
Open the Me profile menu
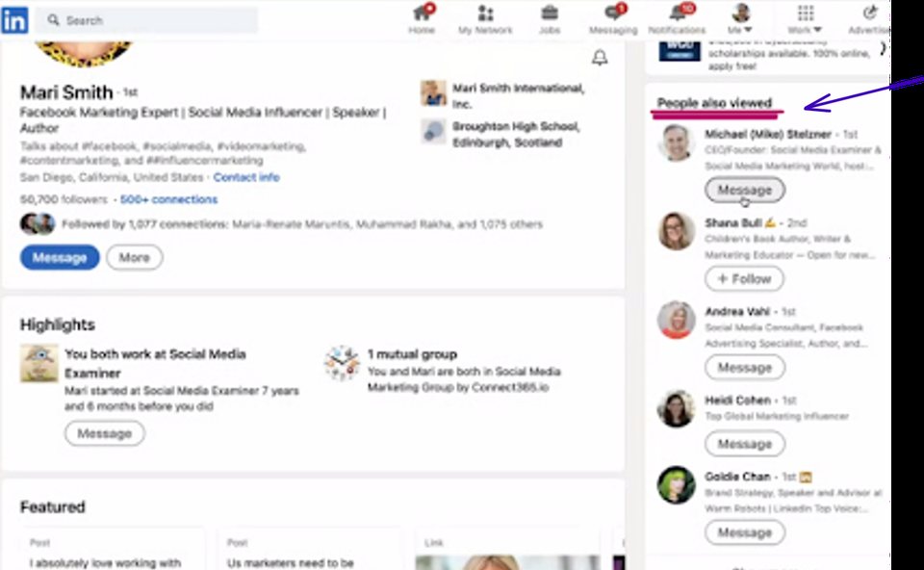point(740,19)
